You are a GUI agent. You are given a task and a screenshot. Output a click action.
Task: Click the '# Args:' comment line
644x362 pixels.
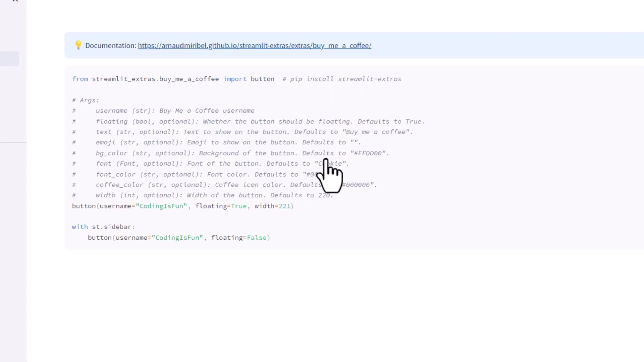pyautogui.click(x=86, y=100)
